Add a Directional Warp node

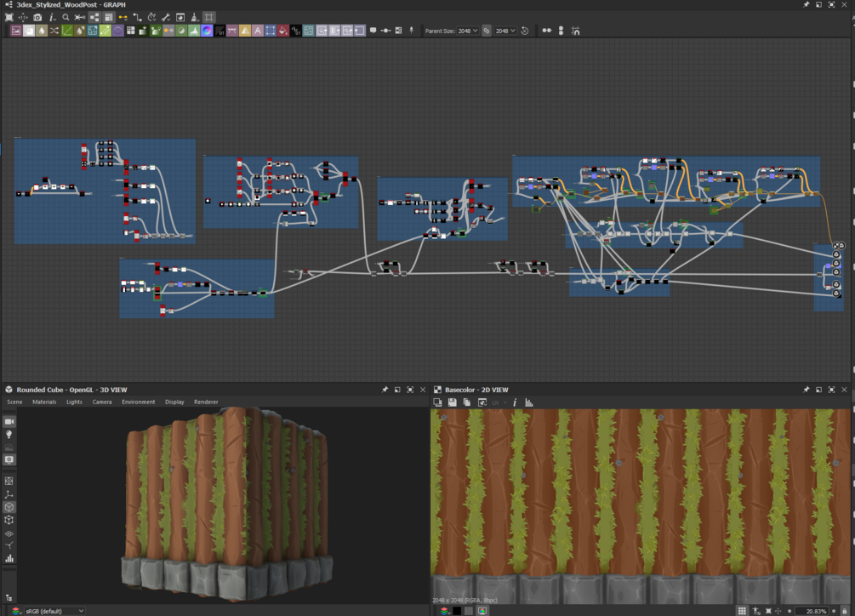tap(92, 31)
